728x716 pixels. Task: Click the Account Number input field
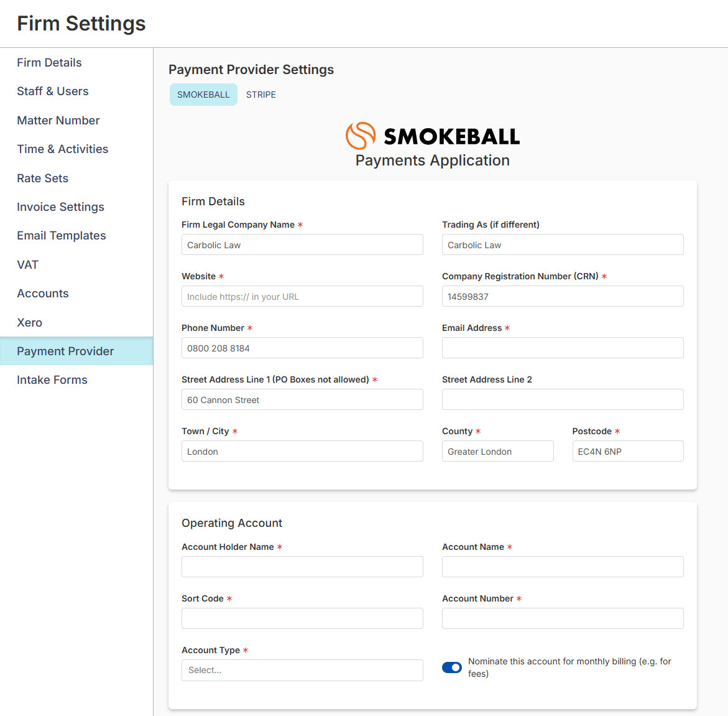563,618
